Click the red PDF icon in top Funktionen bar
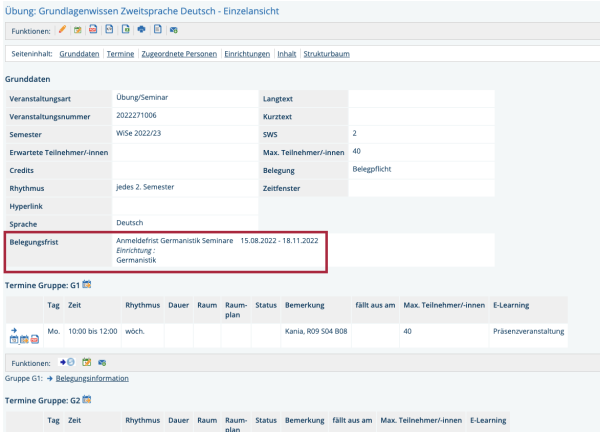This screenshot has height=432, width=600. (x=94, y=31)
